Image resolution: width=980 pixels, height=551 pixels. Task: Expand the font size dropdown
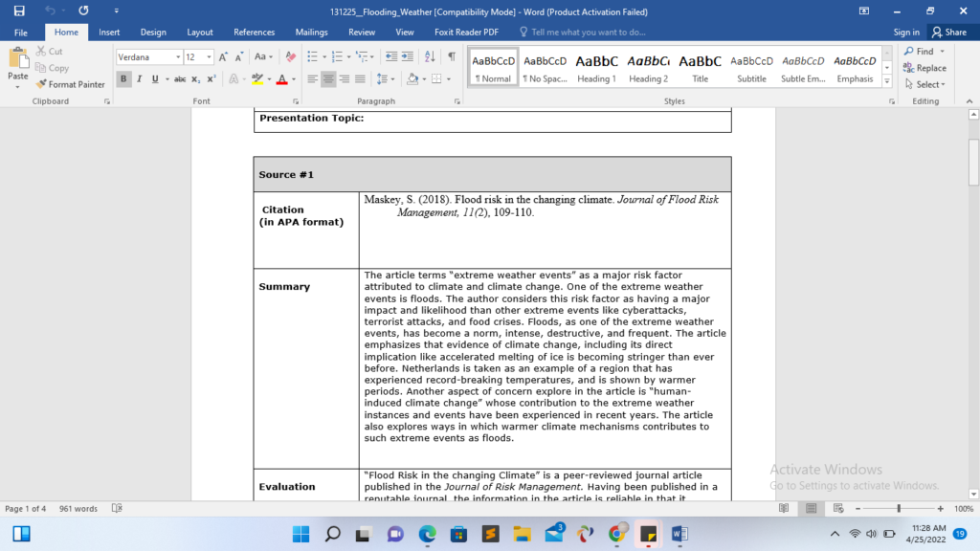click(208, 55)
